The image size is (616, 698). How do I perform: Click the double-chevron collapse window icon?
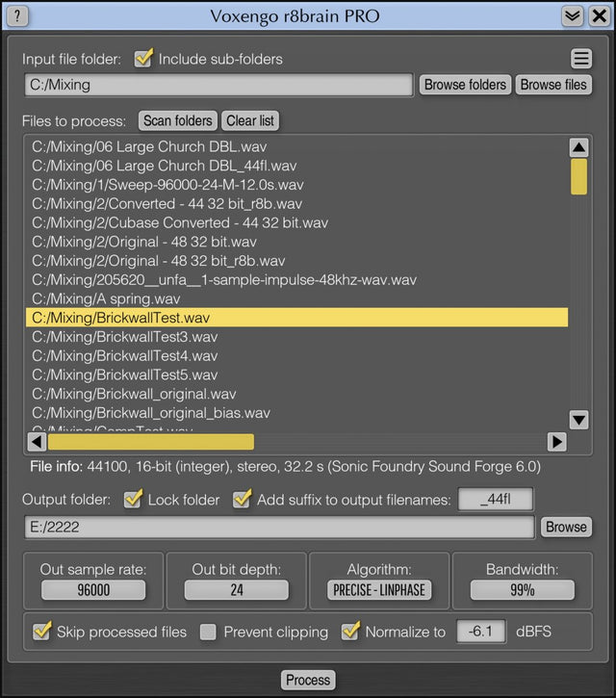[573, 15]
